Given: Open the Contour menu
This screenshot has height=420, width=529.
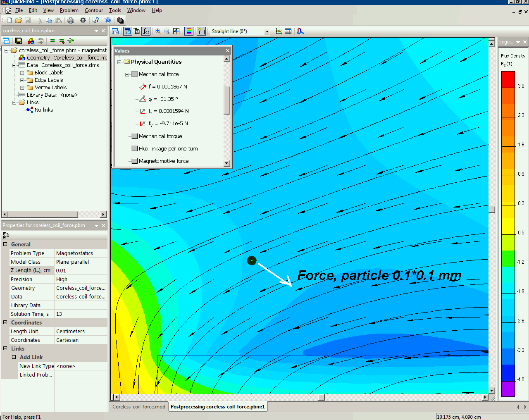Looking at the screenshot, I should (94, 10).
